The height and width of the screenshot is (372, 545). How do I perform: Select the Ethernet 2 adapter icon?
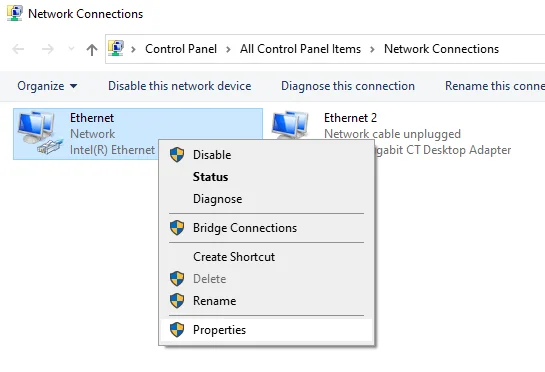coord(291,125)
